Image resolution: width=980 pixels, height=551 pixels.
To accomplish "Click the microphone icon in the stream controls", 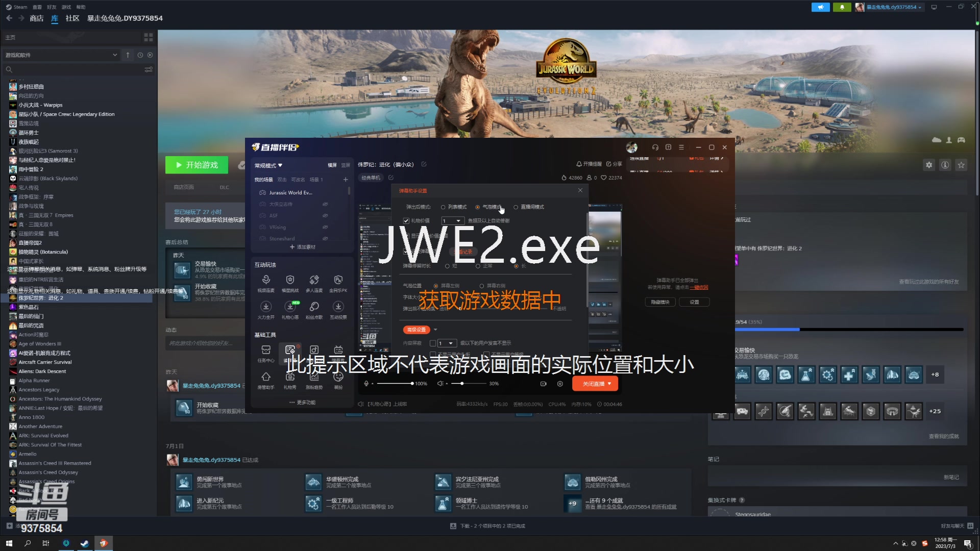I will click(366, 384).
